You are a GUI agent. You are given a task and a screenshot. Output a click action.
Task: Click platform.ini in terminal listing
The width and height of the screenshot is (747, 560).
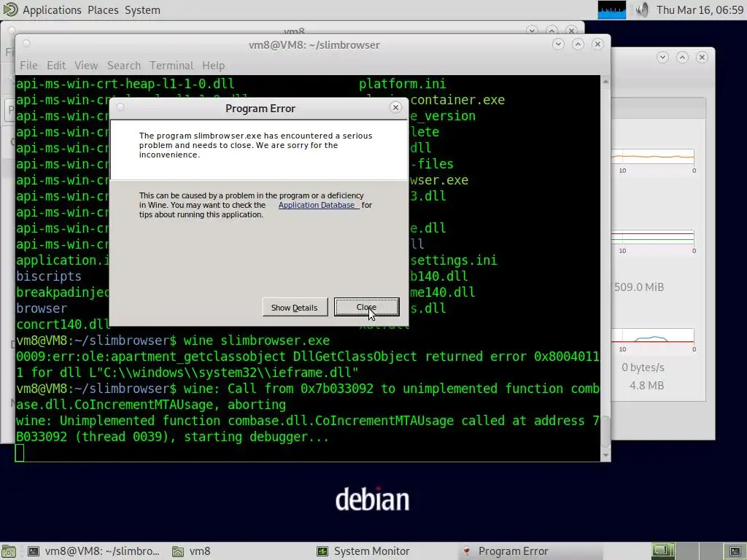pos(403,84)
